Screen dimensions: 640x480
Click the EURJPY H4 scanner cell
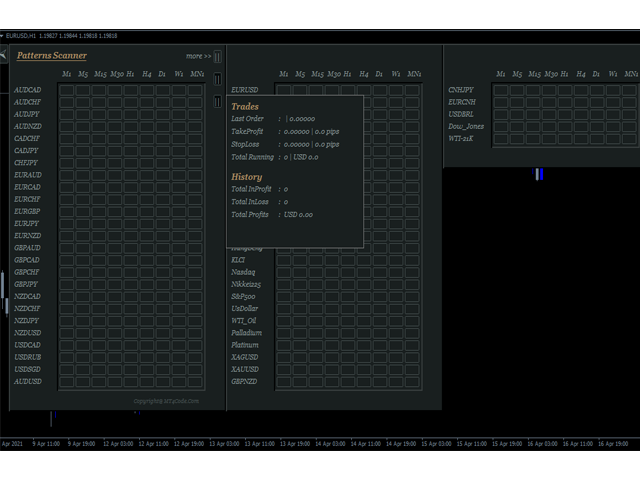(147, 224)
